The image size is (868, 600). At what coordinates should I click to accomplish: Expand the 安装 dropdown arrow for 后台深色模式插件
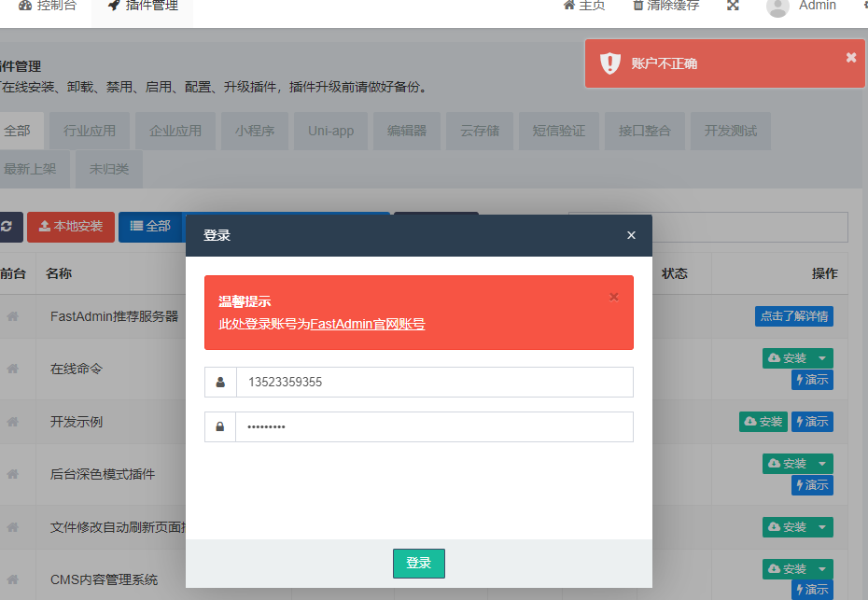tap(822, 464)
